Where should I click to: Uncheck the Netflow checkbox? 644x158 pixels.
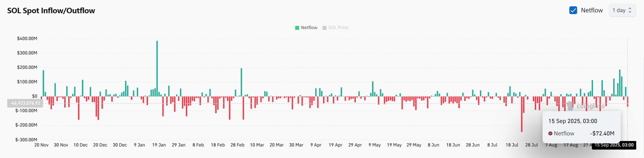573,10
